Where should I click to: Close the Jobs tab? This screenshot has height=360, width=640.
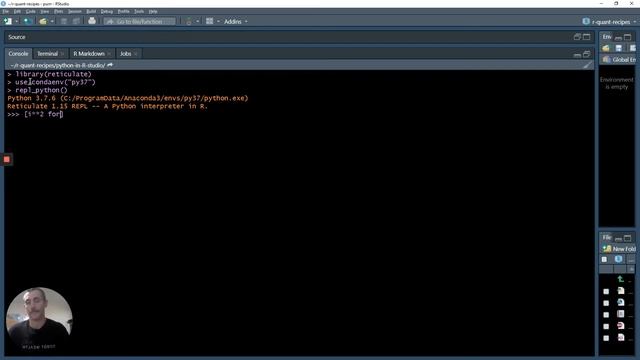[x=136, y=54]
